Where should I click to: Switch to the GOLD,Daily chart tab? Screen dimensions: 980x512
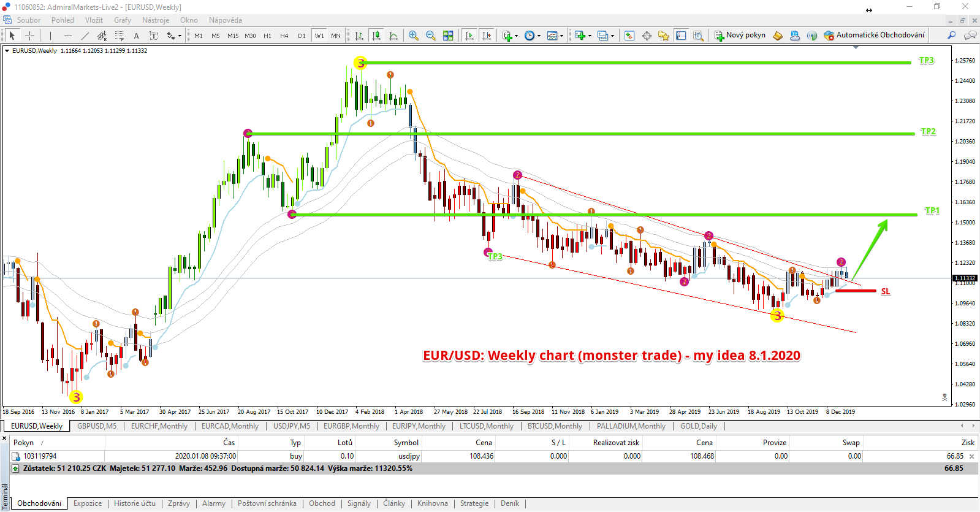pos(698,426)
